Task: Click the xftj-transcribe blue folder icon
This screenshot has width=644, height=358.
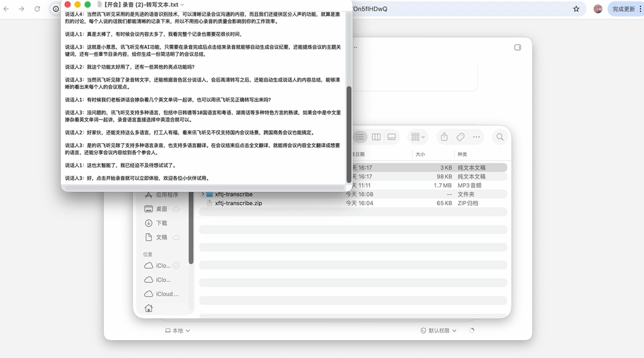Action: tap(210, 194)
